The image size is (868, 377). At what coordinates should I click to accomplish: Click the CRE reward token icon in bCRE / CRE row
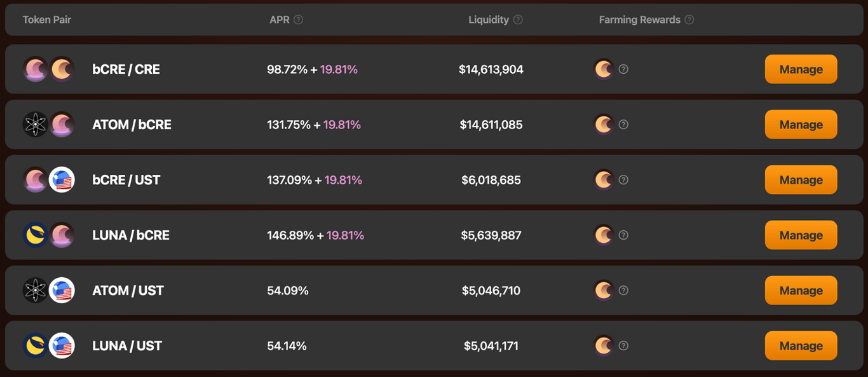[x=604, y=69]
